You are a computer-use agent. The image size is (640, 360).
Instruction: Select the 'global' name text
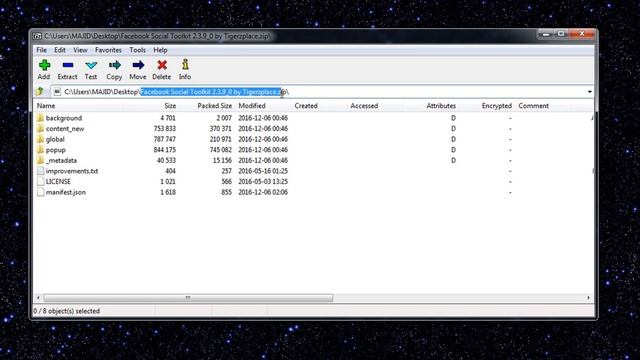pos(55,139)
